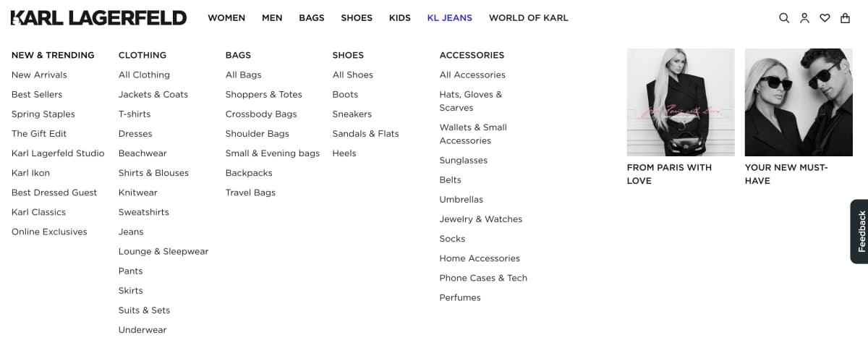
Task: Open the wishlist heart icon
Action: (825, 18)
